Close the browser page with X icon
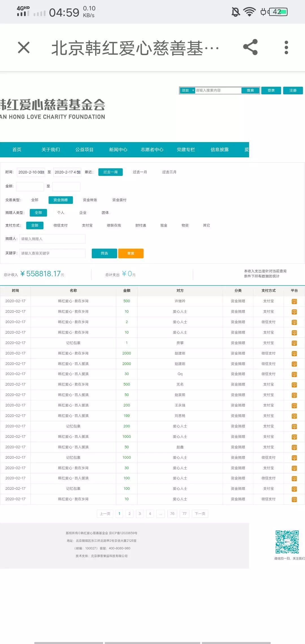Viewport: 305px width, 644px height. pos(24,47)
